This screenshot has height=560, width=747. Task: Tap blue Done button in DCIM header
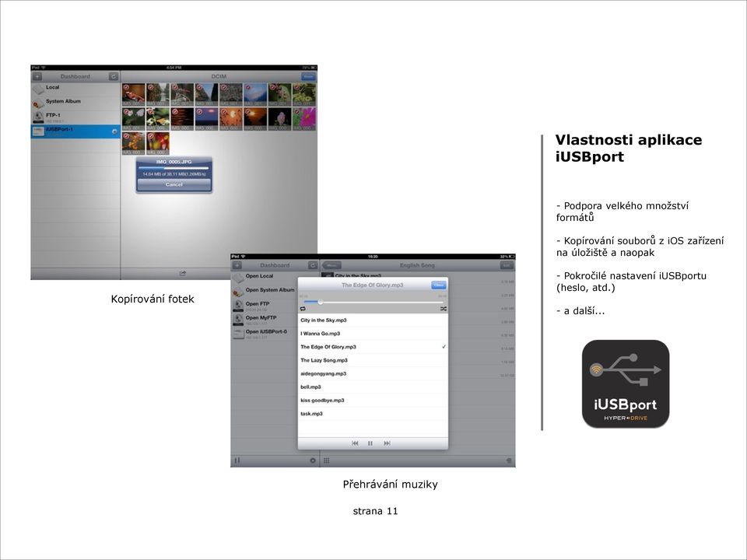click(308, 77)
